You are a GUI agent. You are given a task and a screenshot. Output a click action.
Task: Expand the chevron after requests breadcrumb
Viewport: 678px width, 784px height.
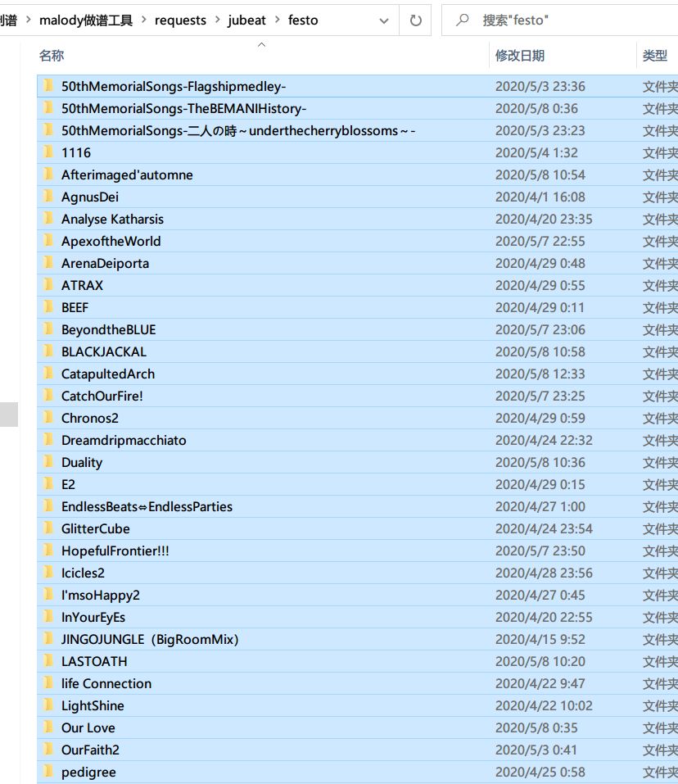[217, 20]
